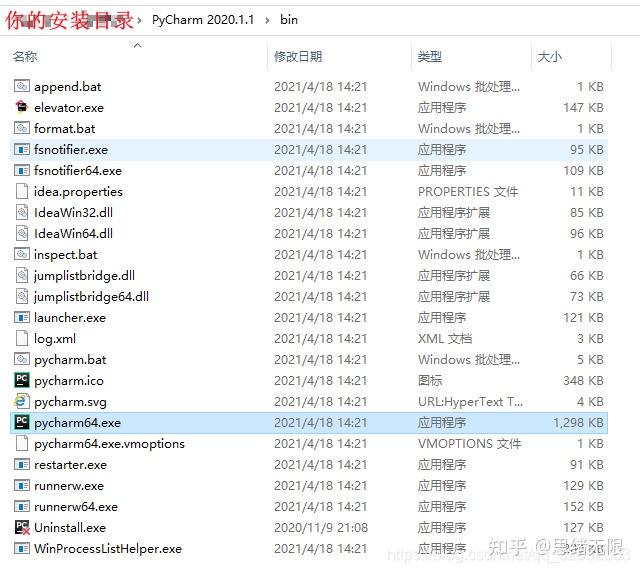Select the file name jumplistbridge64.dll
640x573 pixels.
[91, 297]
